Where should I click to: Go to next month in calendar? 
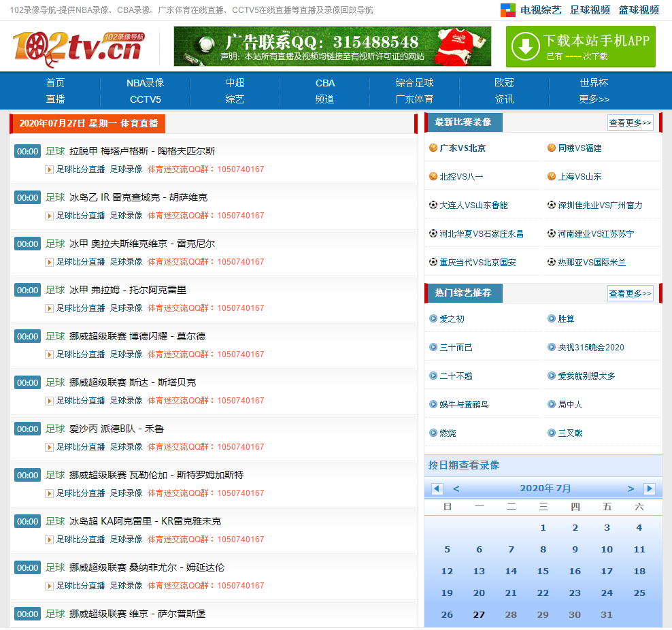pyautogui.click(x=631, y=488)
